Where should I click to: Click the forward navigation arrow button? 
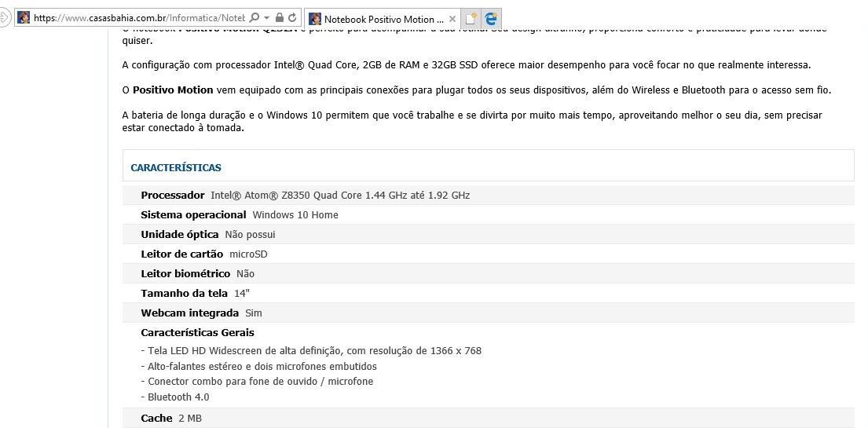(4, 18)
